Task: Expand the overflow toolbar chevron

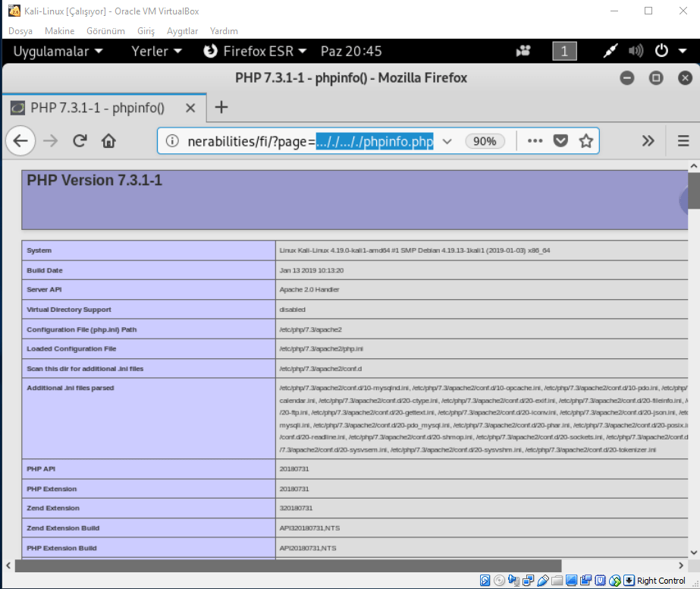Action: coord(648,140)
